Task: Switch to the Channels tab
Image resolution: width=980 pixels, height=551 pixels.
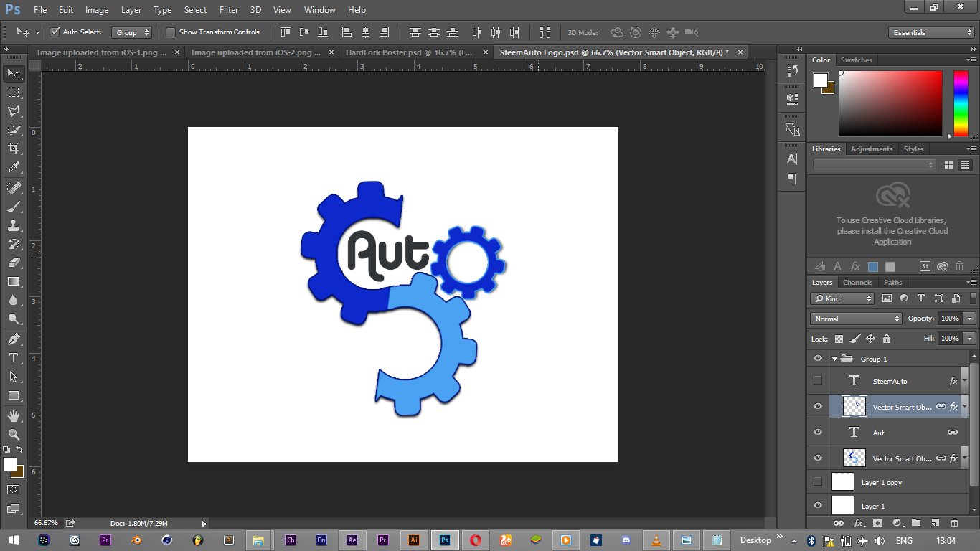Action: coord(857,283)
